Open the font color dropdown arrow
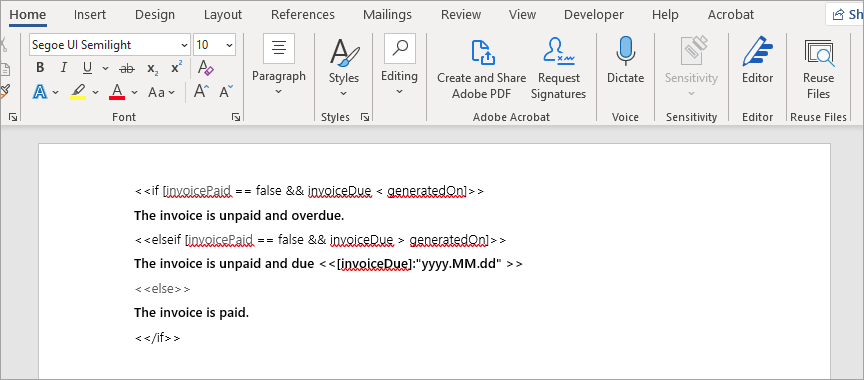The image size is (864, 380). pyautogui.click(x=133, y=92)
